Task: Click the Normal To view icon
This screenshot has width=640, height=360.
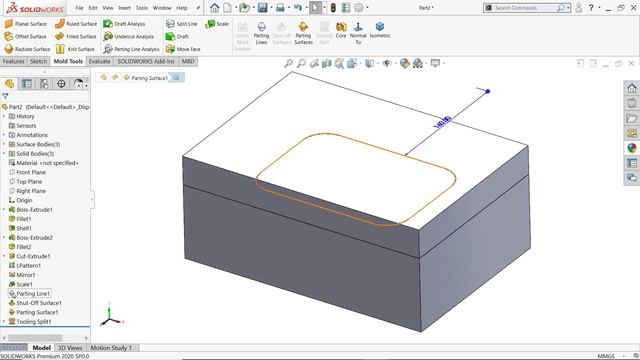Action: 358,33
